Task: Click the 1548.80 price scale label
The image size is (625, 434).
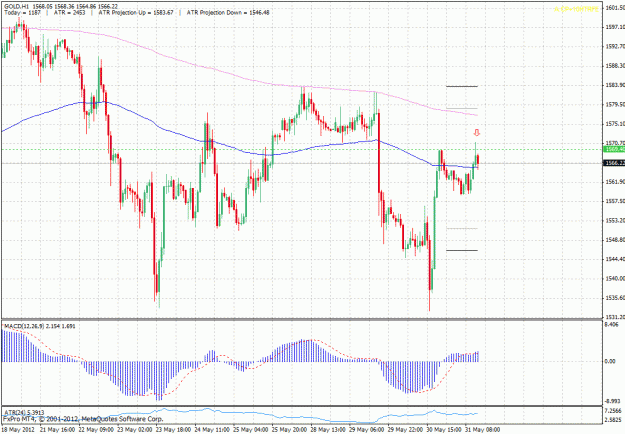Action: click(615, 240)
